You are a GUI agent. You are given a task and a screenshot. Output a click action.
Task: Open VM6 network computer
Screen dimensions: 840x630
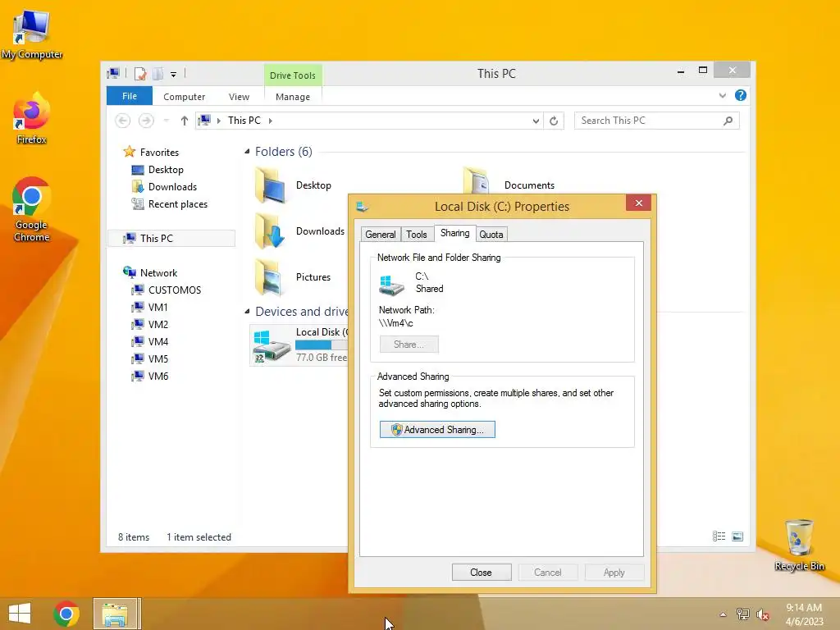coord(157,376)
